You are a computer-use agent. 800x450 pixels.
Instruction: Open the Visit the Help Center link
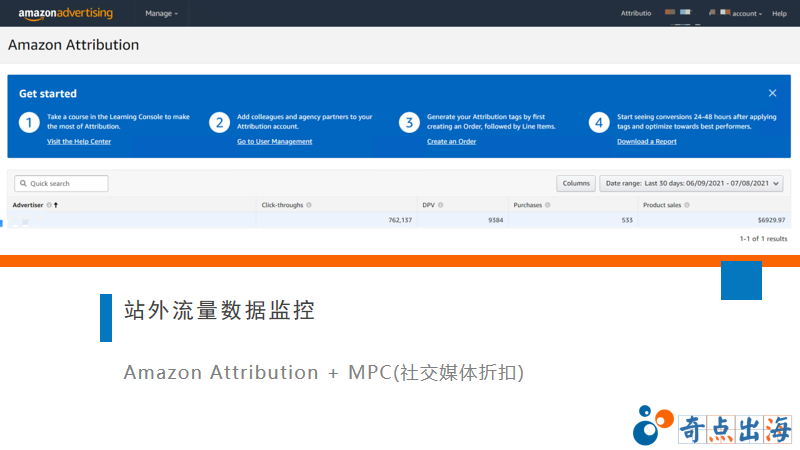click(x=79, y=142)
